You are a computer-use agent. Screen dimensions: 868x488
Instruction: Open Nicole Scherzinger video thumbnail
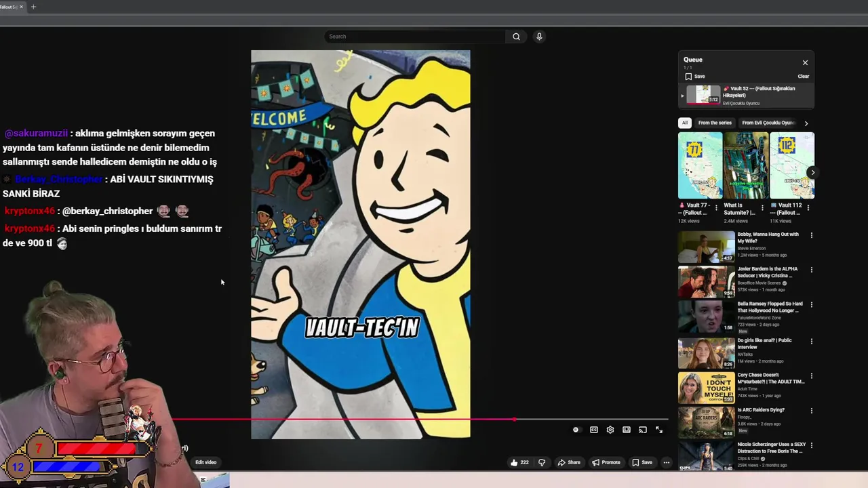click(706, 455)
